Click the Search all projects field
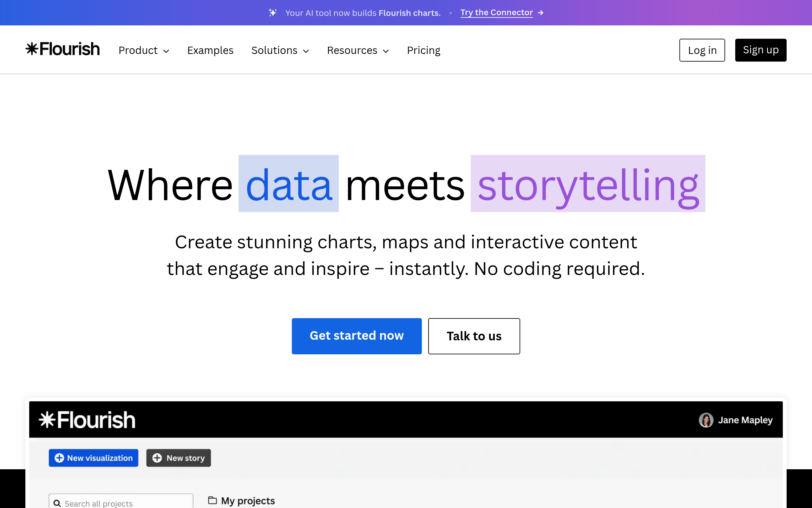 (121, 501)
